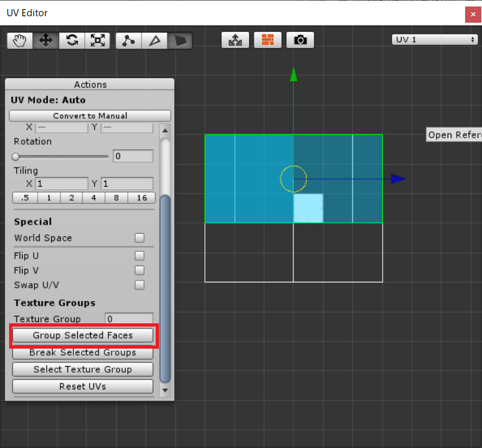Screen dimensions: 482x448
Task: Click the Actions panel title bar
Action: 90,84
